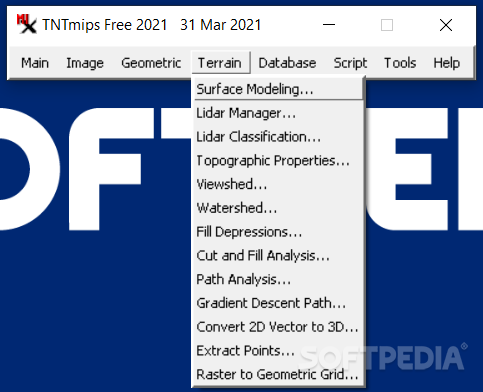Choose Fill Depressions
This screenshot has width=483, height=392.
coord(278,232)
